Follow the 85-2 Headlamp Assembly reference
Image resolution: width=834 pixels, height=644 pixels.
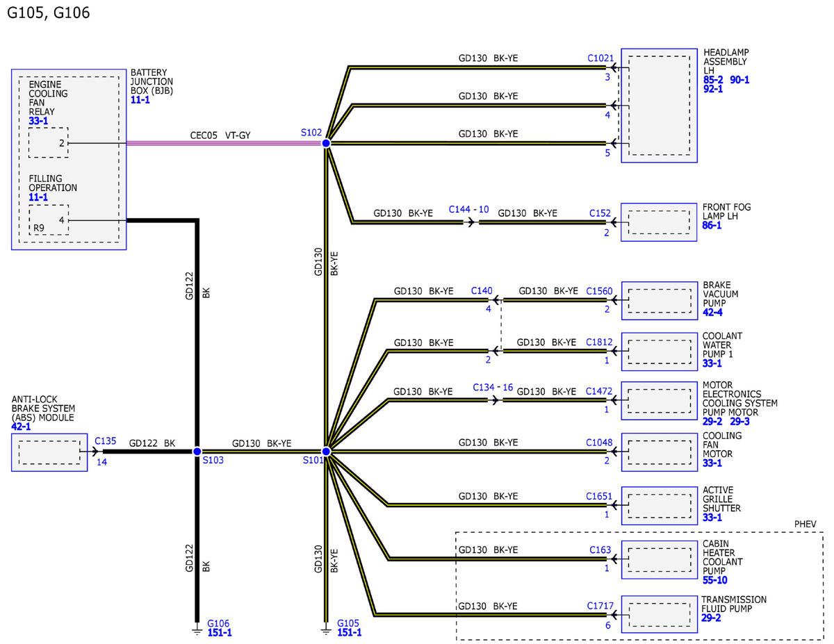pyautogui.click(x=714, y=80)
